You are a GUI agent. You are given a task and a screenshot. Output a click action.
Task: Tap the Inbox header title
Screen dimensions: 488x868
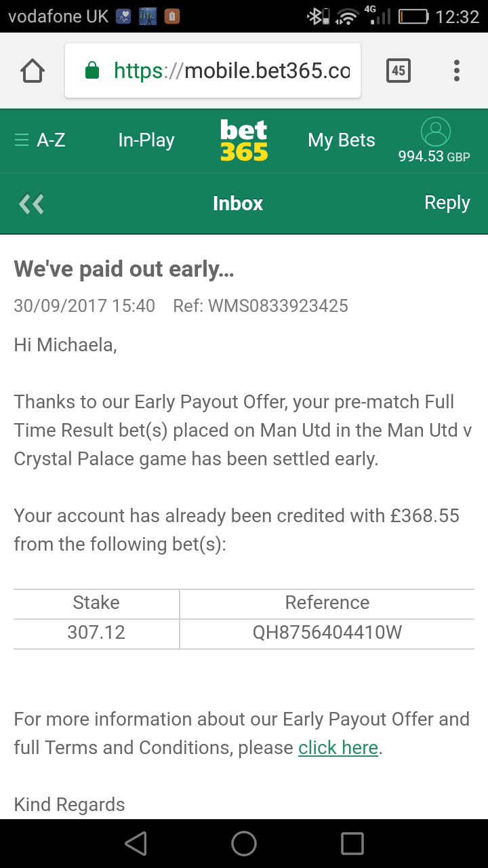coord(238,203)
